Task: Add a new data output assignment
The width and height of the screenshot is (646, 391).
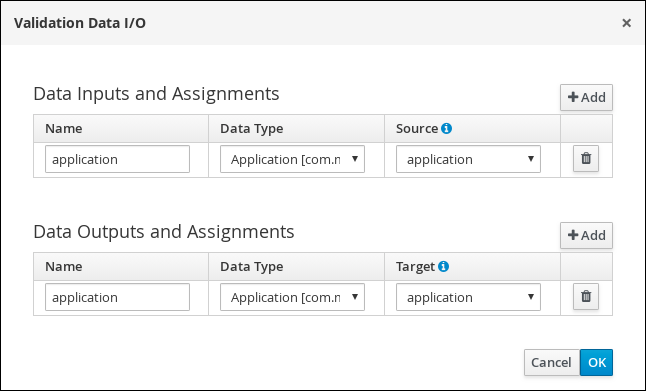Action: pos(586,236)
